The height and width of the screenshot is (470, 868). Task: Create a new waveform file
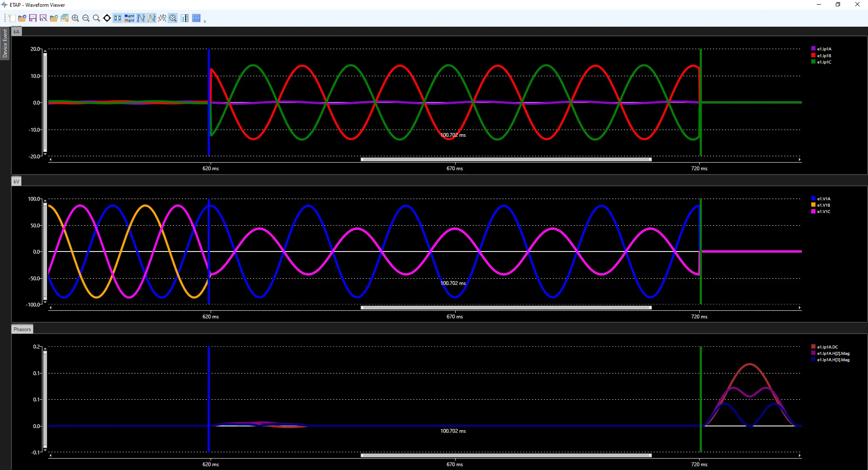pyautogui.click(x=12, y=18)
